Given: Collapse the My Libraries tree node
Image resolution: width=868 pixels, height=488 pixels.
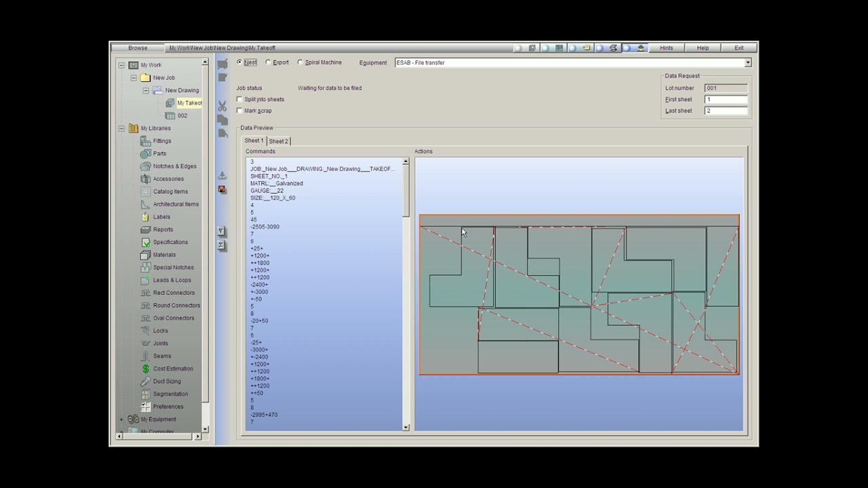Looking at the screenshot, I should coord(121,128).
